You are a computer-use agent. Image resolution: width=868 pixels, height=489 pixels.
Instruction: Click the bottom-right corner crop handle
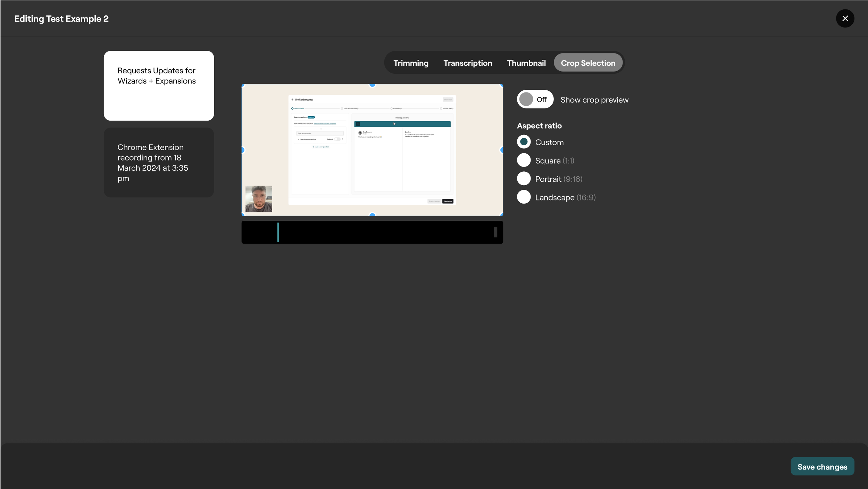point(501,214)
